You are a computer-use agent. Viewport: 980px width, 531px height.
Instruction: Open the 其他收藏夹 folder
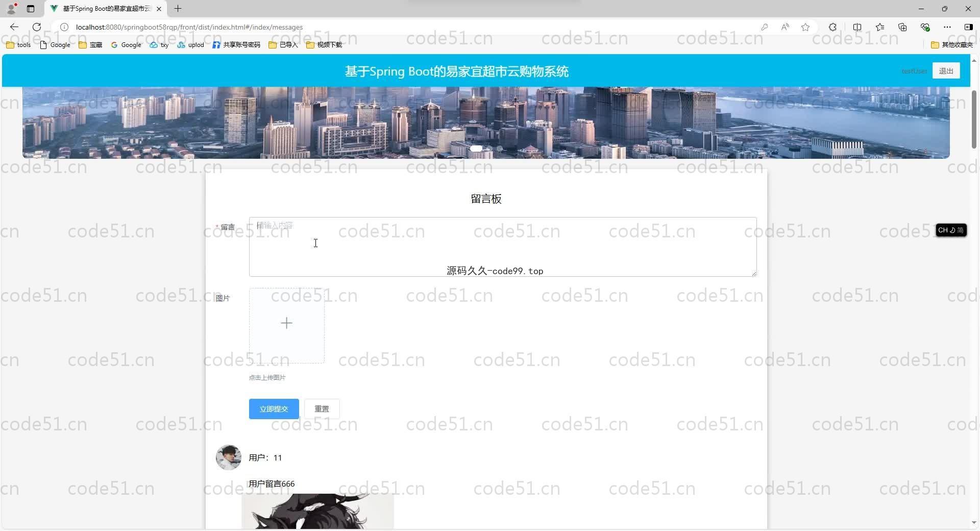pyautogui.click(x=952, y=45)
